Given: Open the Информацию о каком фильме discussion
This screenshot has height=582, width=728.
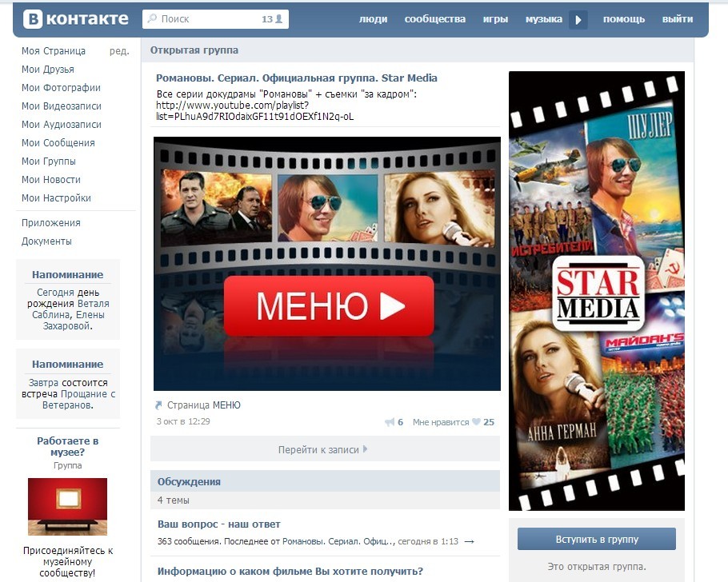Looking at the screenshot, I should click(290, 572).
